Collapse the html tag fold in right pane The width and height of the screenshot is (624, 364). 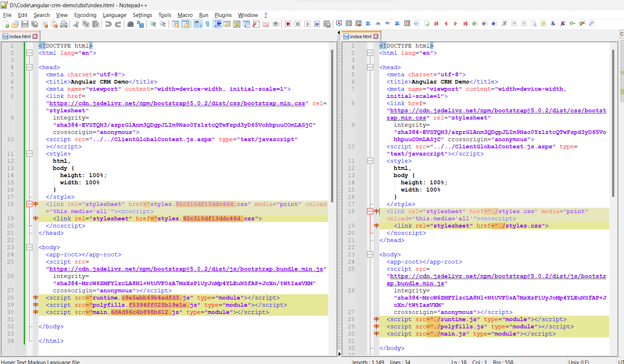[x=370, y=53]
